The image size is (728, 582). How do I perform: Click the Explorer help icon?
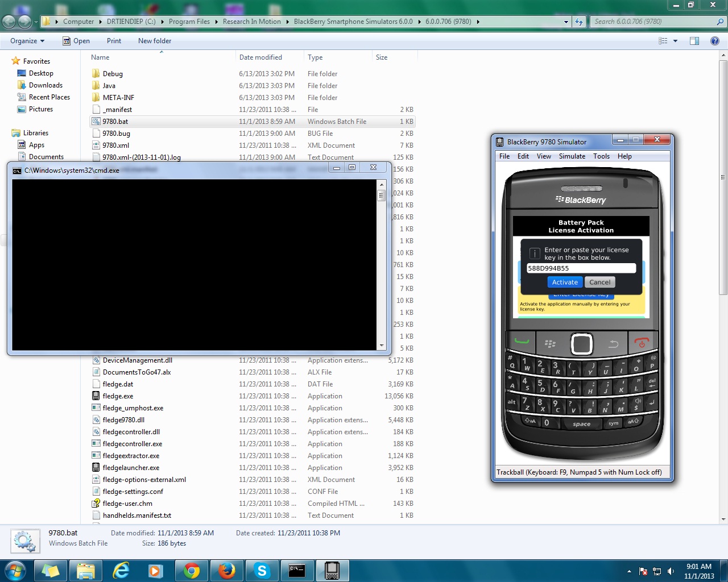coord(715,41)
